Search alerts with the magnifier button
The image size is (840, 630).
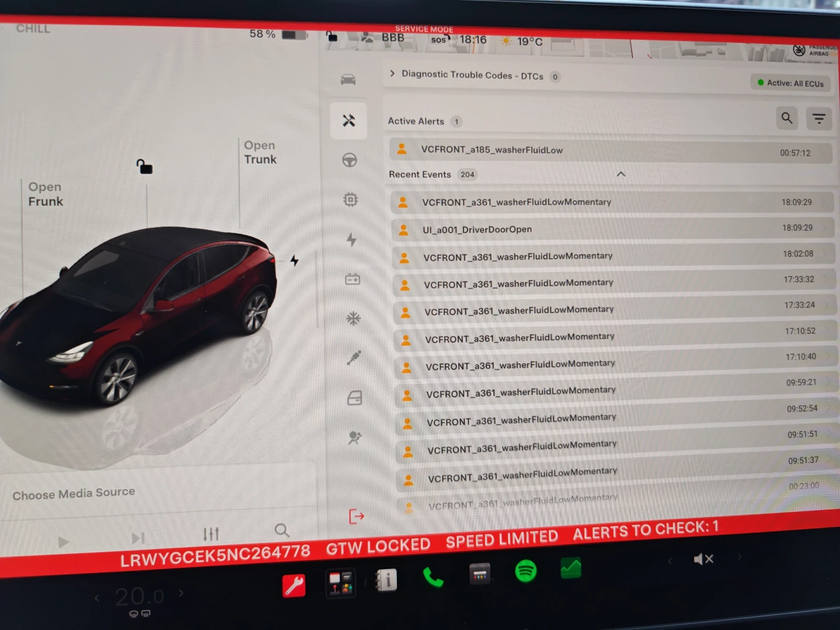787,118
